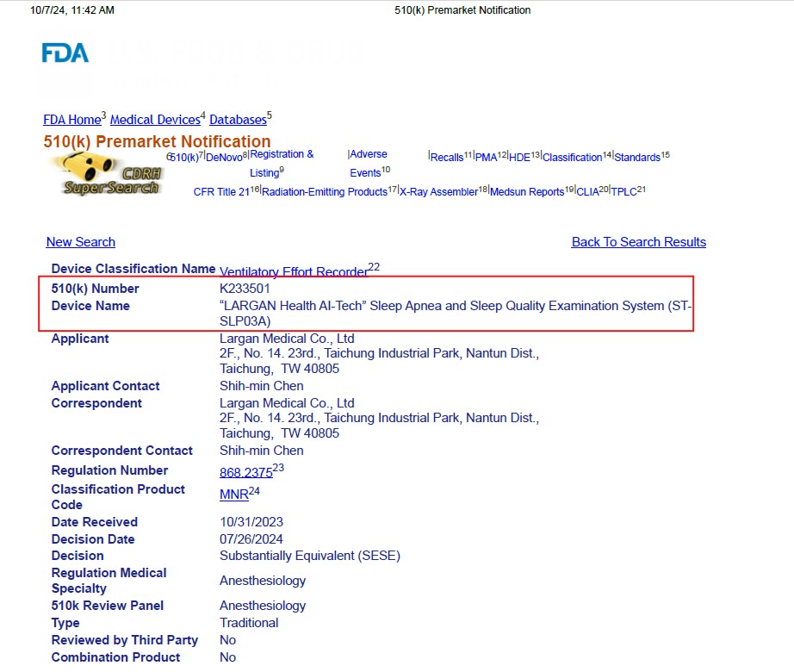
Task: Click Decision Date value 07/26/2024
Action: [251, 539]
